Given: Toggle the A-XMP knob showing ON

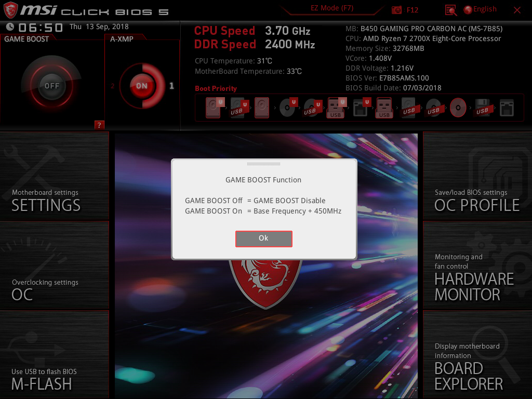Looking at the screenshot, I should [142, 86].
